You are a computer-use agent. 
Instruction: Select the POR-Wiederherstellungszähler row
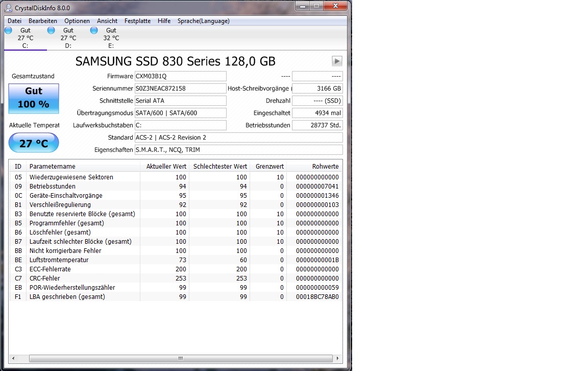176,288
